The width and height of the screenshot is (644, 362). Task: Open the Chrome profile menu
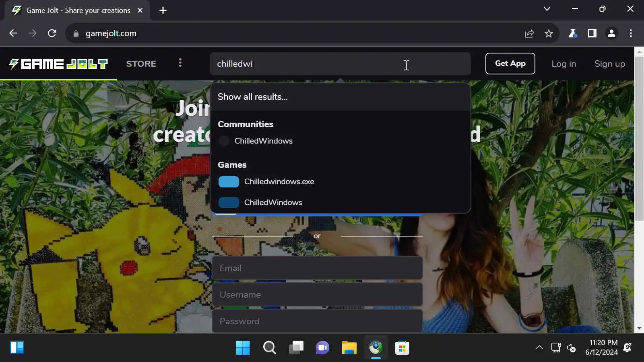(611, 33)
